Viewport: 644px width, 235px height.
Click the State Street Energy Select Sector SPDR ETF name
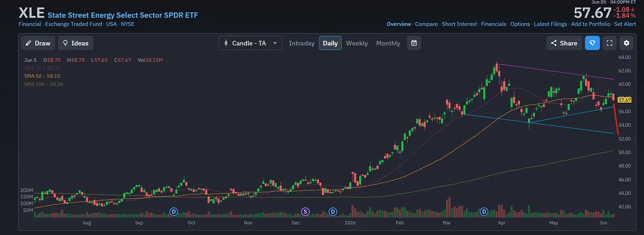point(123,15)
